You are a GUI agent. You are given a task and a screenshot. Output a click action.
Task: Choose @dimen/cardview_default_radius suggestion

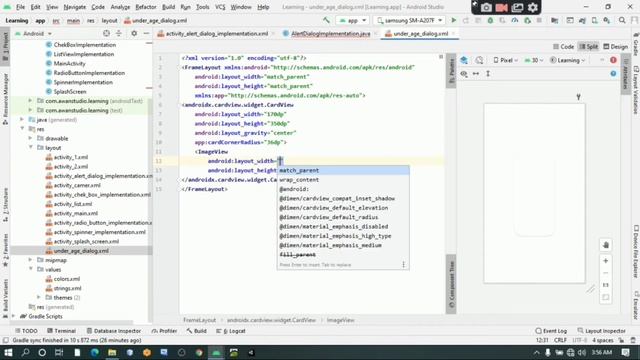click(343, 217)
